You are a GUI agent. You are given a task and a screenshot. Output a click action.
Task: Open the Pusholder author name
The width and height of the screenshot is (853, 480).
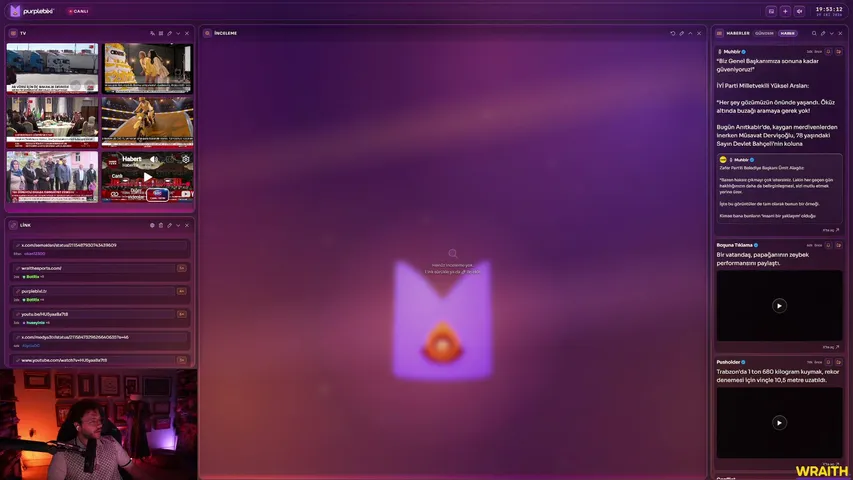tap(728, 362)
